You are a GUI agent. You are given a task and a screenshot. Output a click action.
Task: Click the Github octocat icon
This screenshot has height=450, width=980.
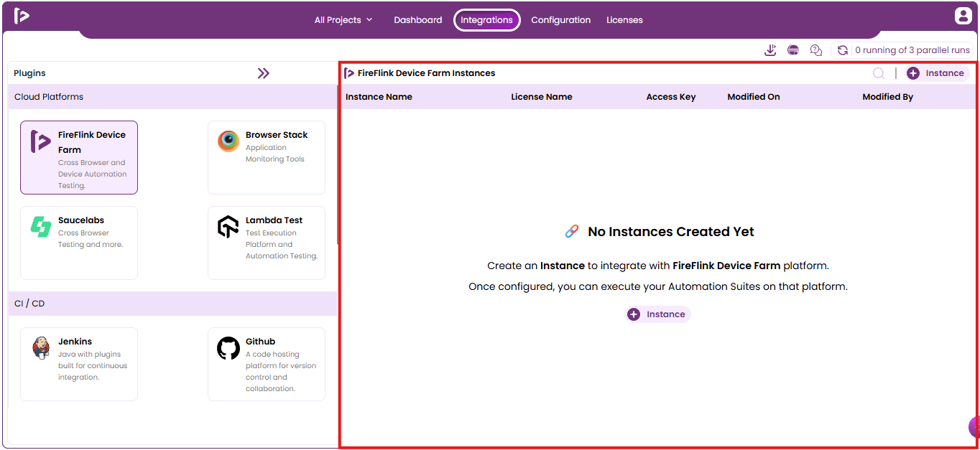(228, 348)
